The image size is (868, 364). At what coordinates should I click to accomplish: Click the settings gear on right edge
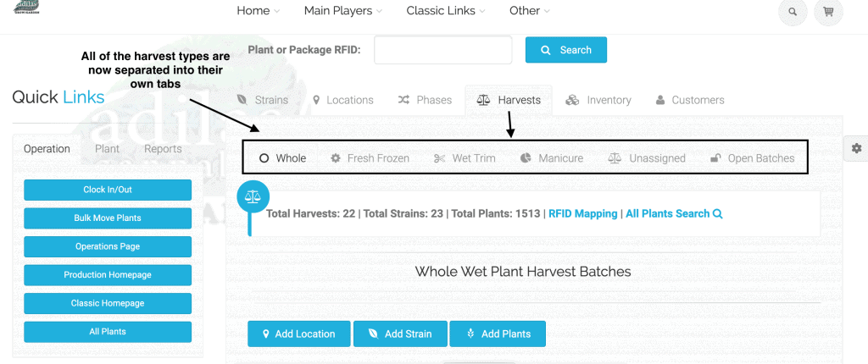click(x=856, y=148)
